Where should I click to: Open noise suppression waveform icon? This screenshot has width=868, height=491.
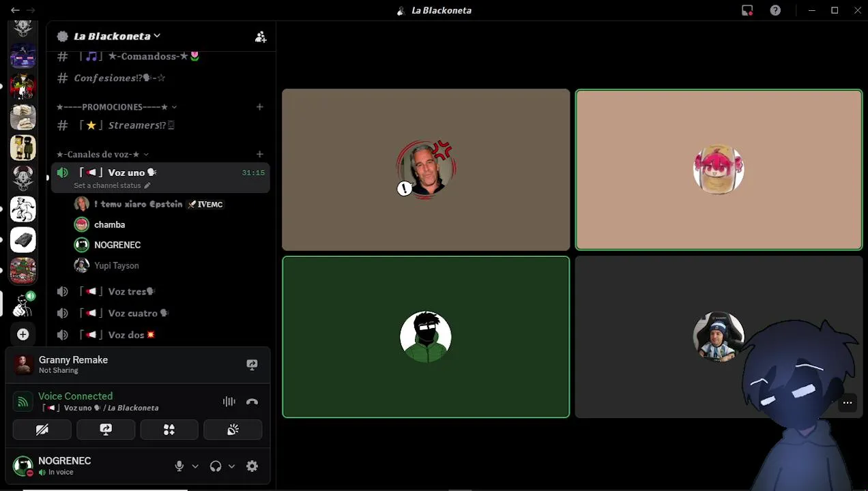[229, 402]
